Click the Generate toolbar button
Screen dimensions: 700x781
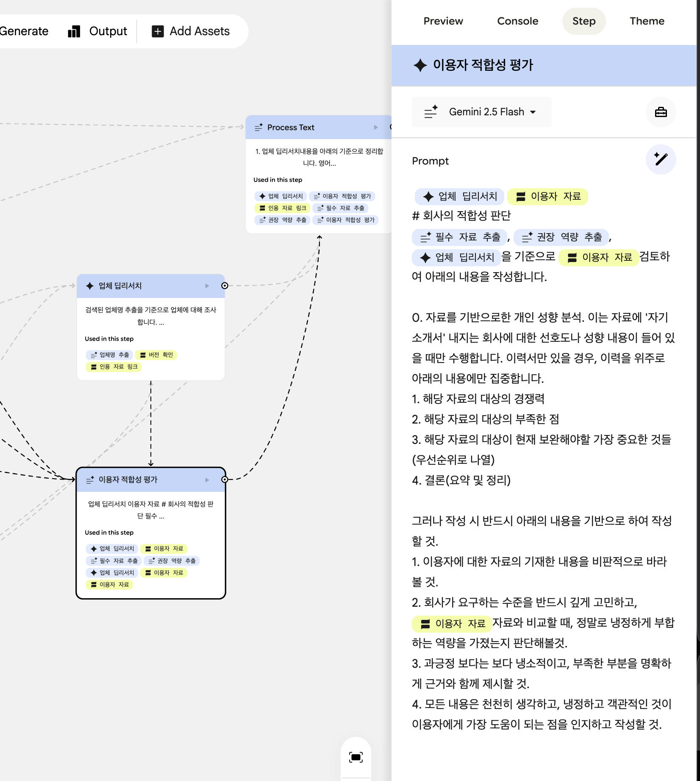[x=24, y=31]
